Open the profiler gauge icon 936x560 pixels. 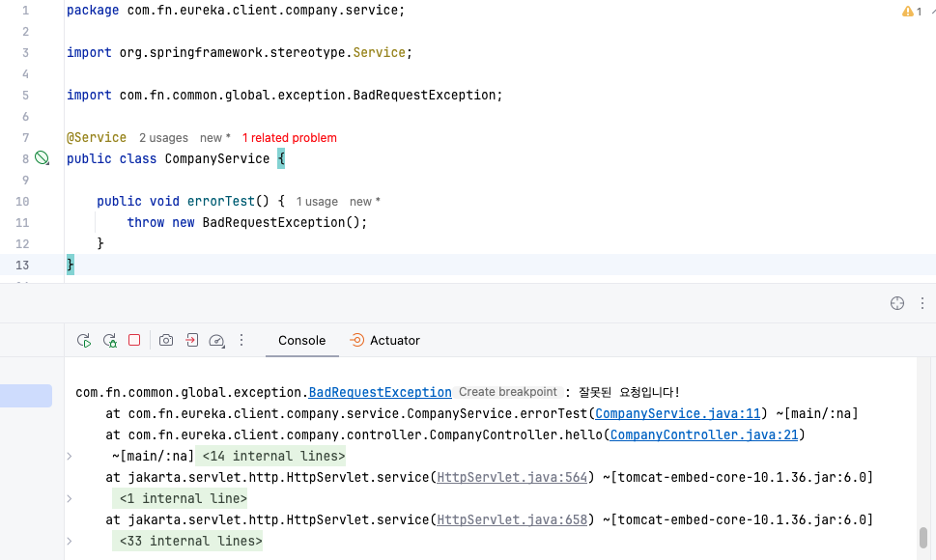click(x=216, y=341)
